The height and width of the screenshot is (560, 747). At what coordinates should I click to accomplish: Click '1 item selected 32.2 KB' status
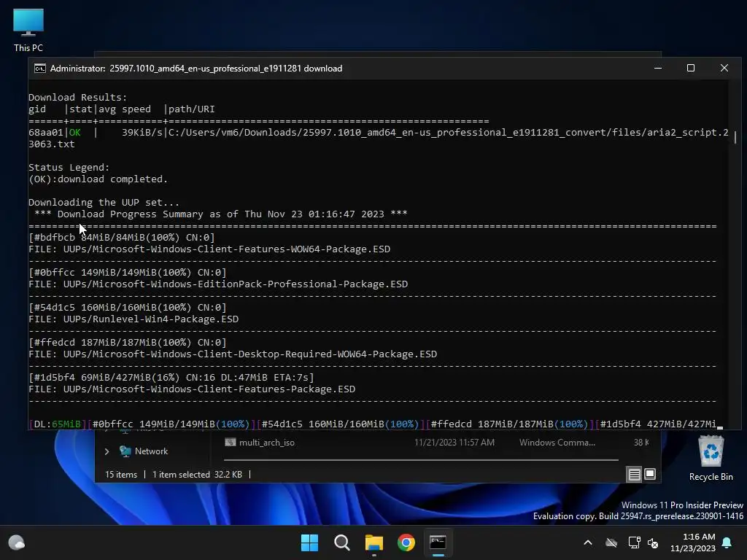click(x=197, y=475)
